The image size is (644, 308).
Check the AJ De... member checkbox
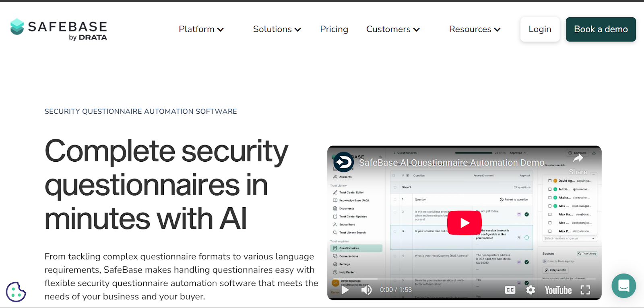pos(550,189)
